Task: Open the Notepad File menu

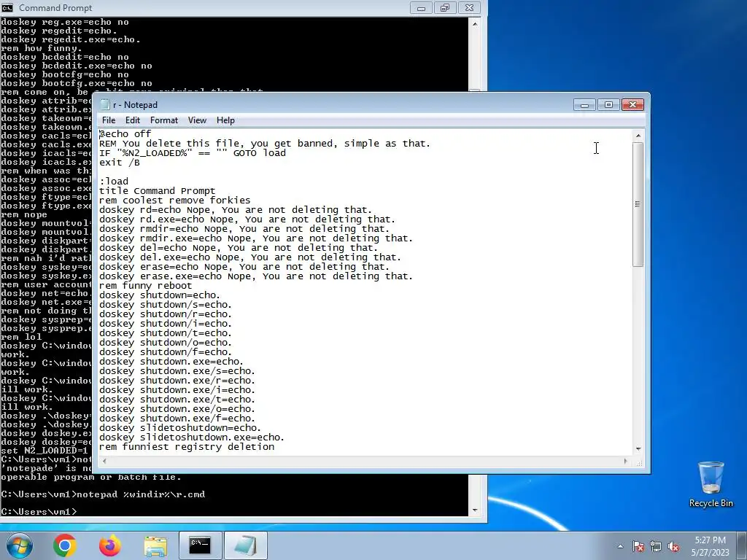Action: tap(109, 120)
